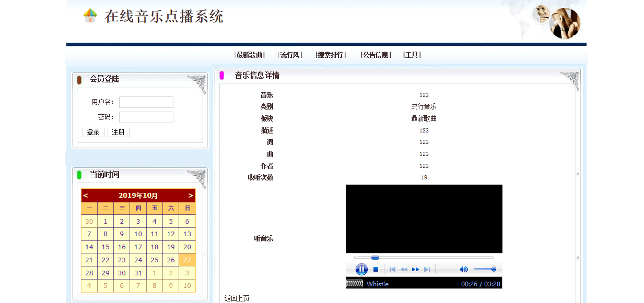Open the 工具 menu

pyautogui.click(x=412, y=55)
